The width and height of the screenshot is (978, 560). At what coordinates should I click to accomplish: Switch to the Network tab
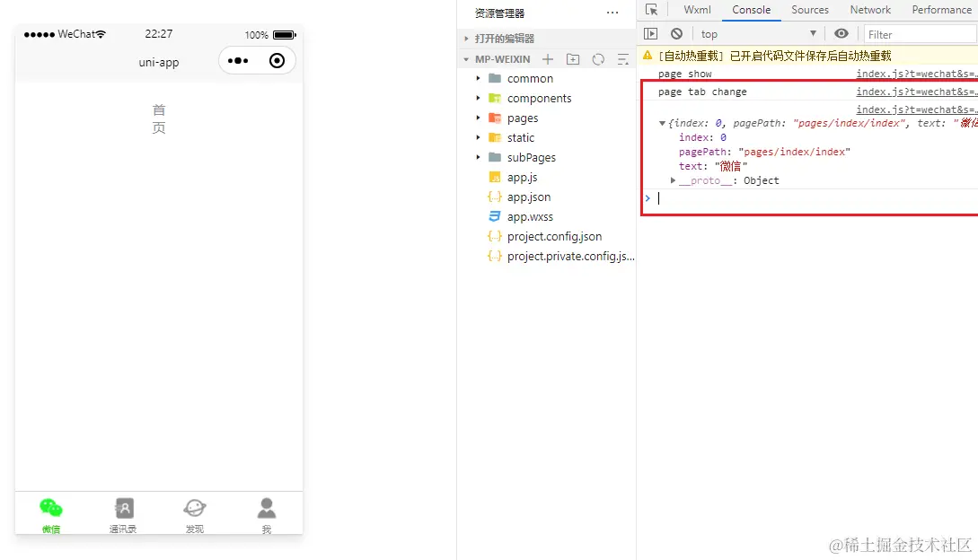(869, 10)
